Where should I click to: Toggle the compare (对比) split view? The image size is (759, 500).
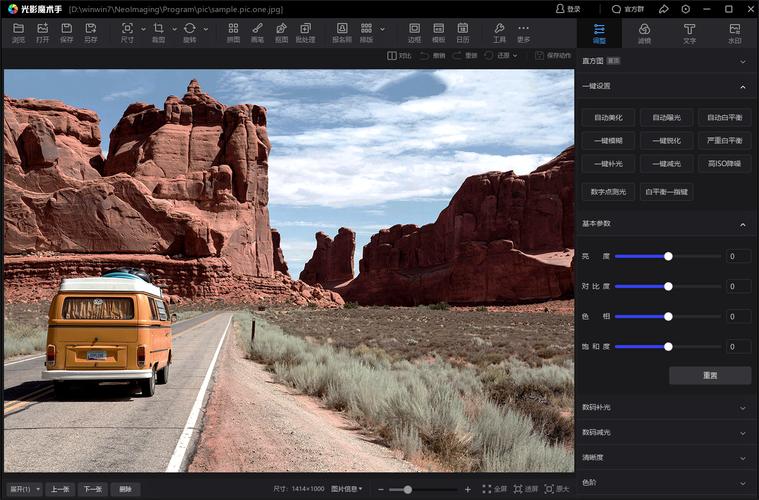click(x=399, y=56)
